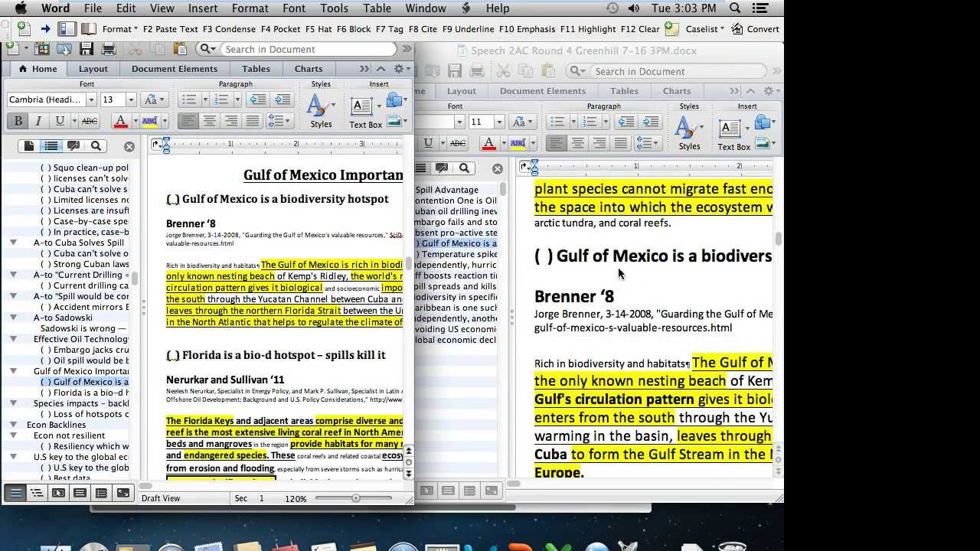Click Search in Document field in front window
Image resolution: width=980 pixels, height=551 pixels.
pos(308,49)
